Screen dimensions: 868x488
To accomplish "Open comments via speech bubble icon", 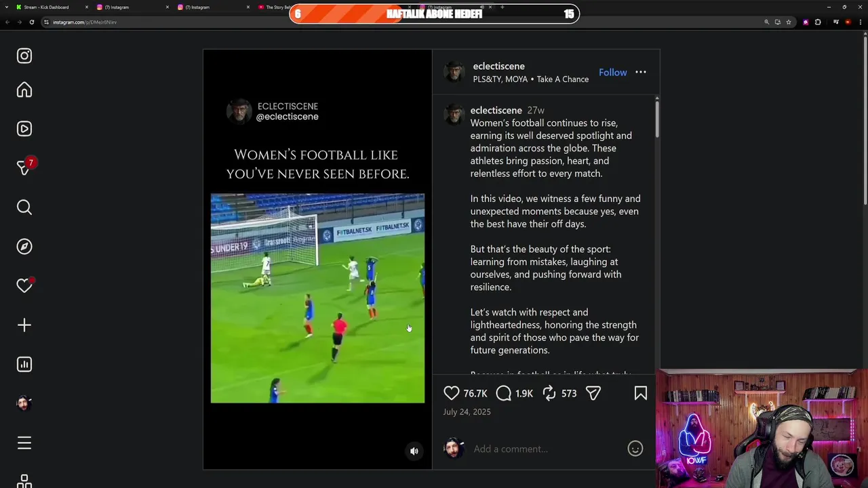I will tap(504, 393).
